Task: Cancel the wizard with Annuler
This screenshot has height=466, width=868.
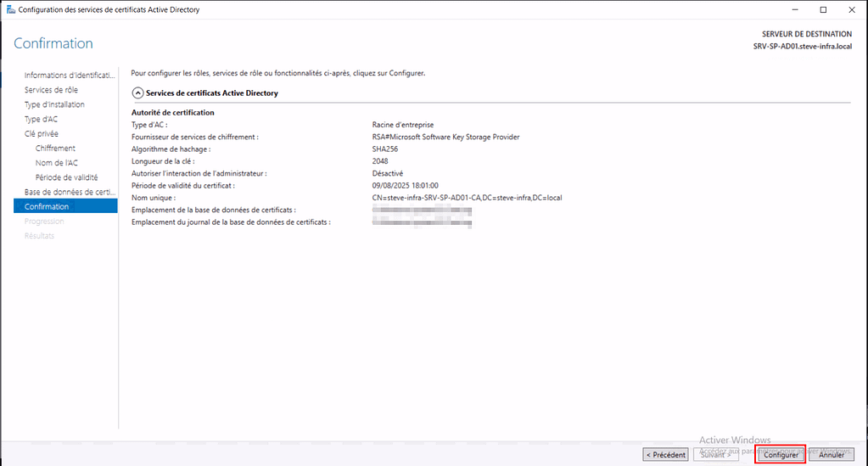Action: point(831,455)
